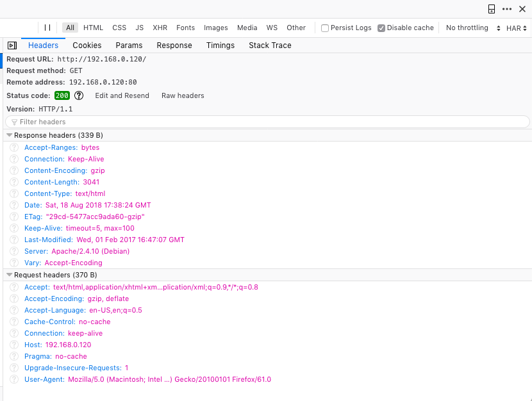Image resolution: width=532 pixels, height=401 pixels.
Task: Select the XHR request filter
Action: click(x=160, y=28)
